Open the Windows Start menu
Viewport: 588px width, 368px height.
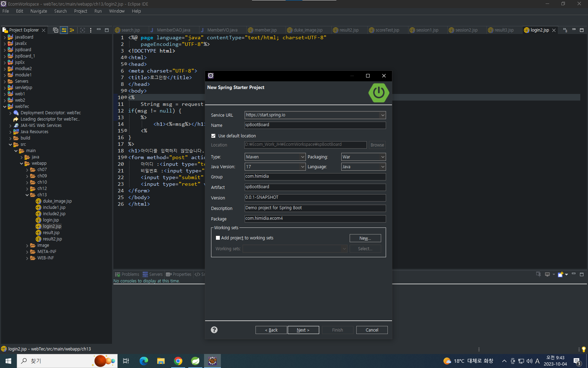tap(8, 361)
